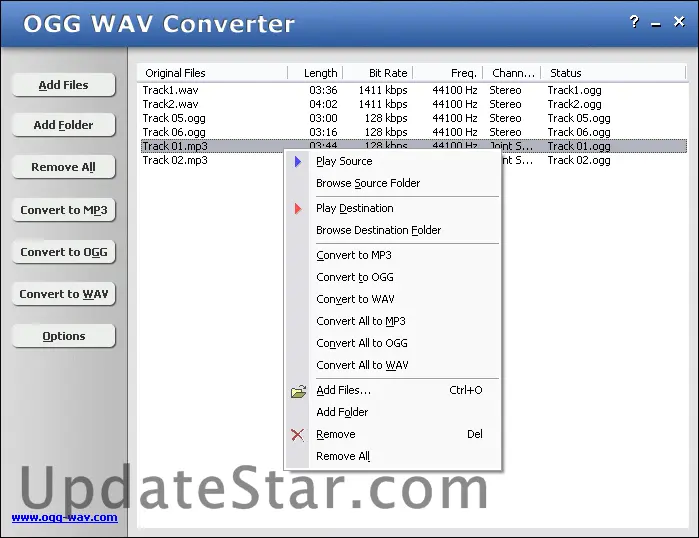Click the red X icon beside Remove

(x=297, y=435)
